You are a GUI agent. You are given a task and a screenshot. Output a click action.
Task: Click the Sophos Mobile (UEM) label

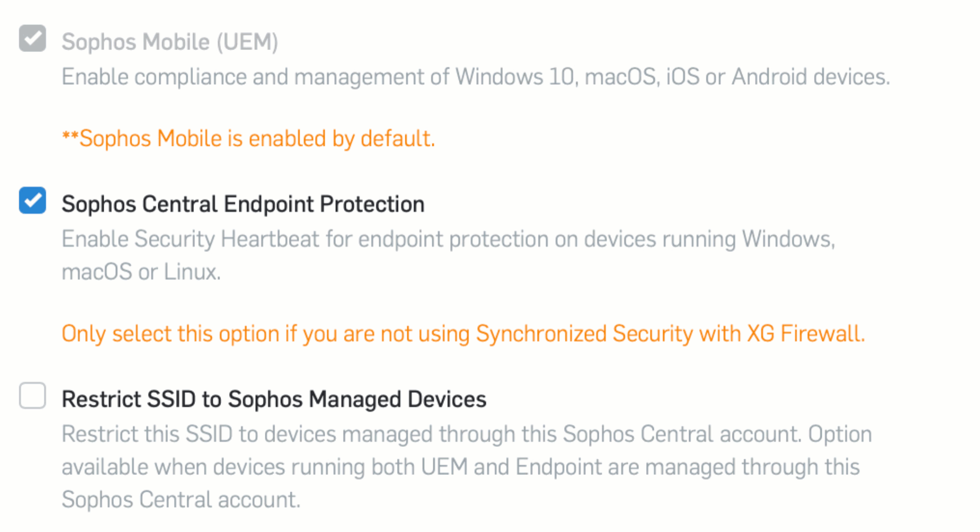click(x=169, y=42)
